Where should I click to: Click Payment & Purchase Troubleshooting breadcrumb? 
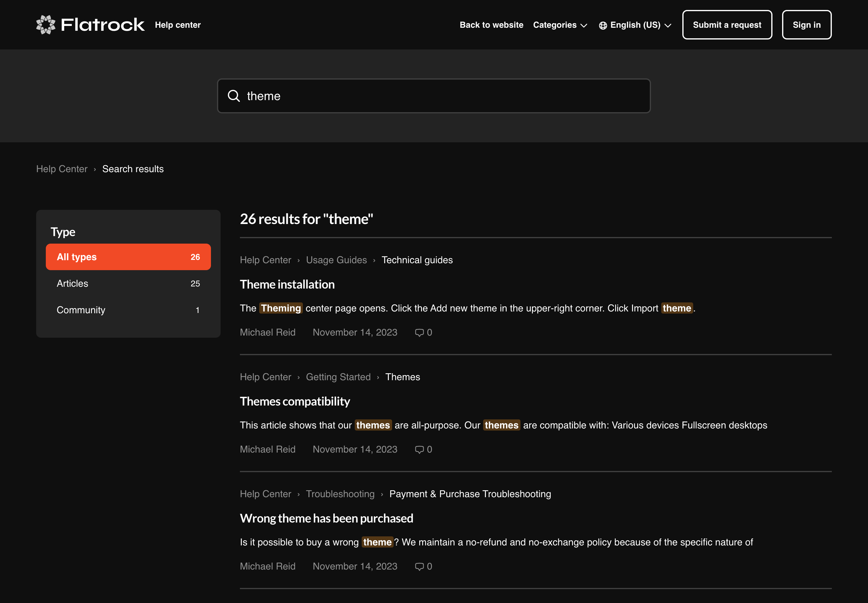(470, 494)
